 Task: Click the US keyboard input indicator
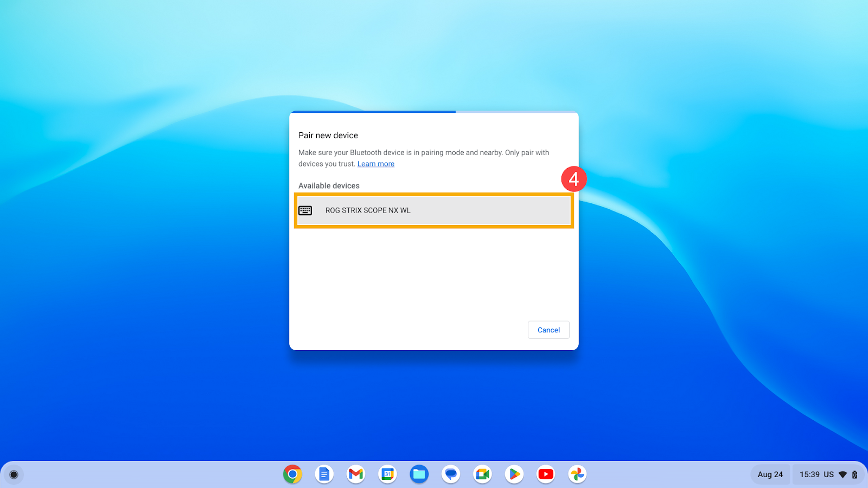[x=828, y=474]
